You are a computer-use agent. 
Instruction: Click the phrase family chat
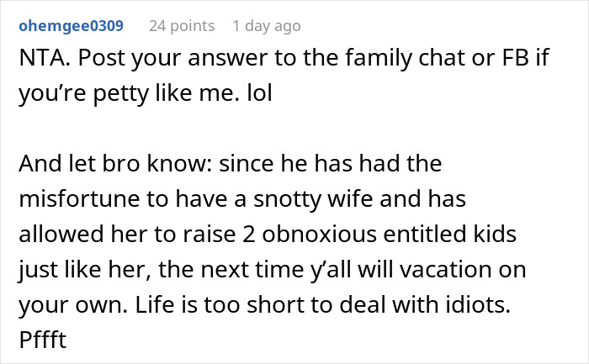point(405,58)
